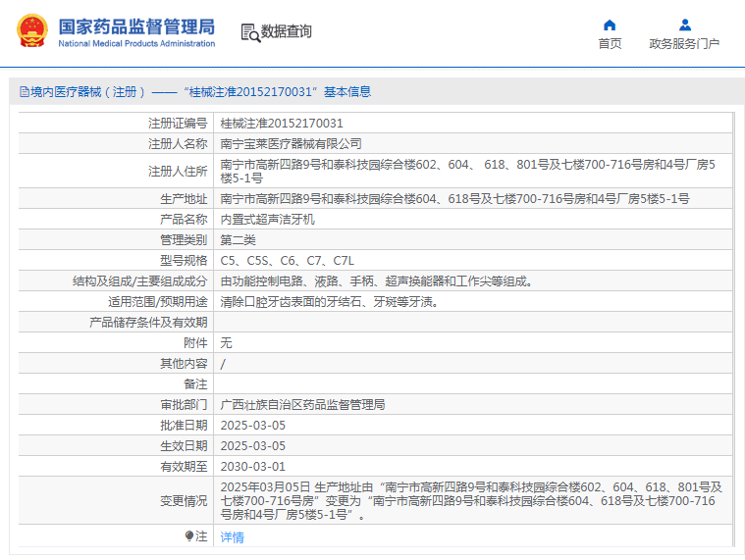Viewport: 745px width, 560px height.
Task: Click the 管理类别 label
Action: tap(184, 240)
